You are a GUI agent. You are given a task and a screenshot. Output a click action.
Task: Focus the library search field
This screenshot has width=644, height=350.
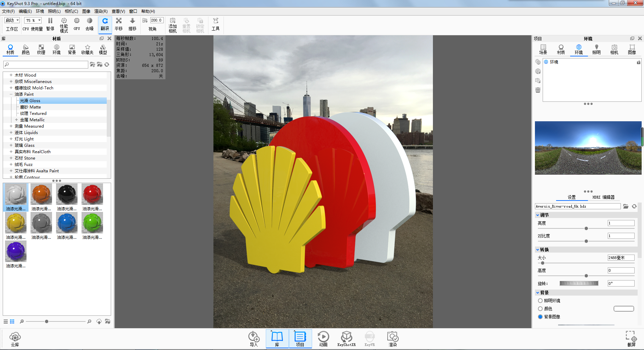point(46,64)
